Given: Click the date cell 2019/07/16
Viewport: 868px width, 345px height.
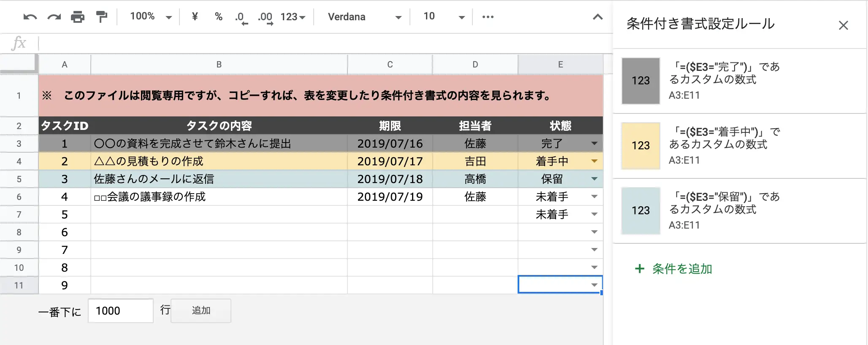Looking at the screenshot, I should (x=390, y=144).
